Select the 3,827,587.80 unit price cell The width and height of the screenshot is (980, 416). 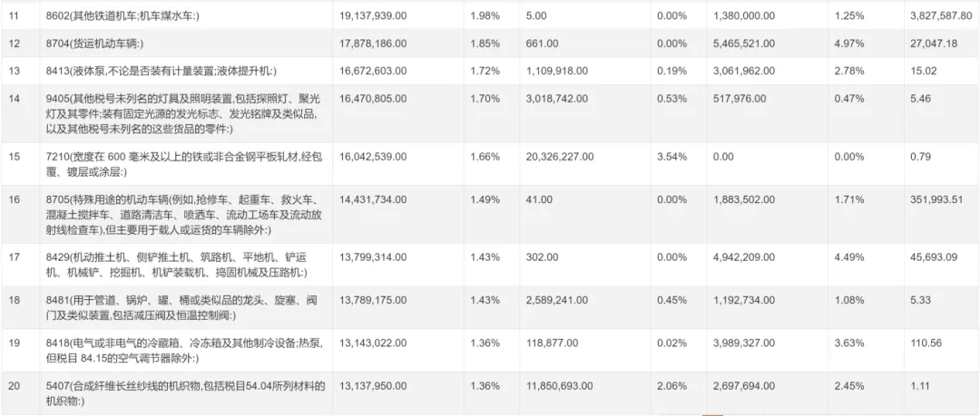[x=941, y=15]
